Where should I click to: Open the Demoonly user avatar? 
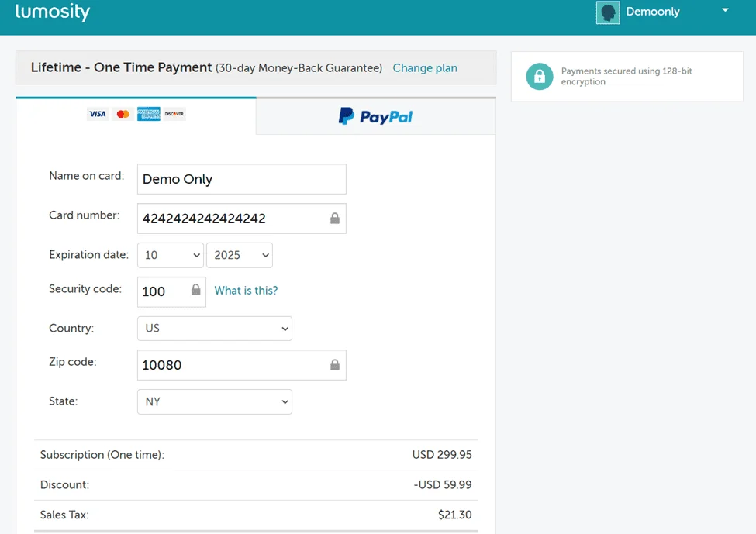coord(607,12)
